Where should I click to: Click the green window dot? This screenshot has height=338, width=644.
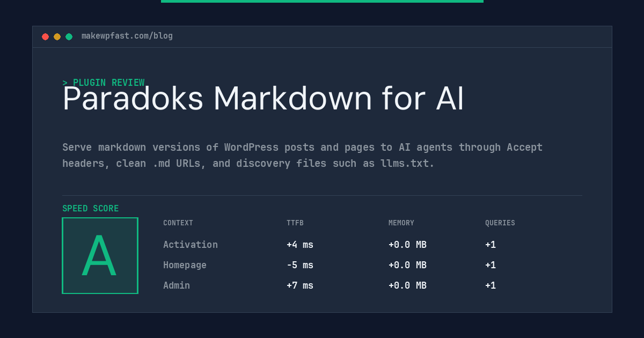[x=69, y=36]
